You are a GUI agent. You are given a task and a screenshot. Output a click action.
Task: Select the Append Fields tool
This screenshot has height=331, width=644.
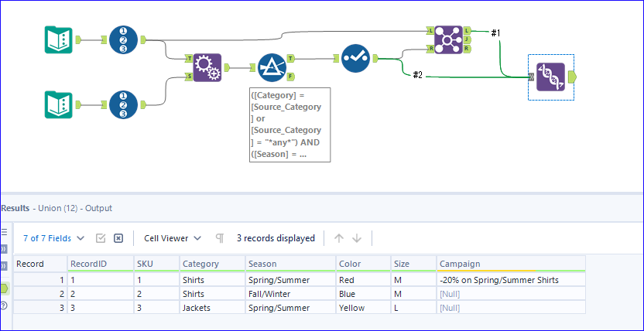pyautogui.click(x=207, y=68)
